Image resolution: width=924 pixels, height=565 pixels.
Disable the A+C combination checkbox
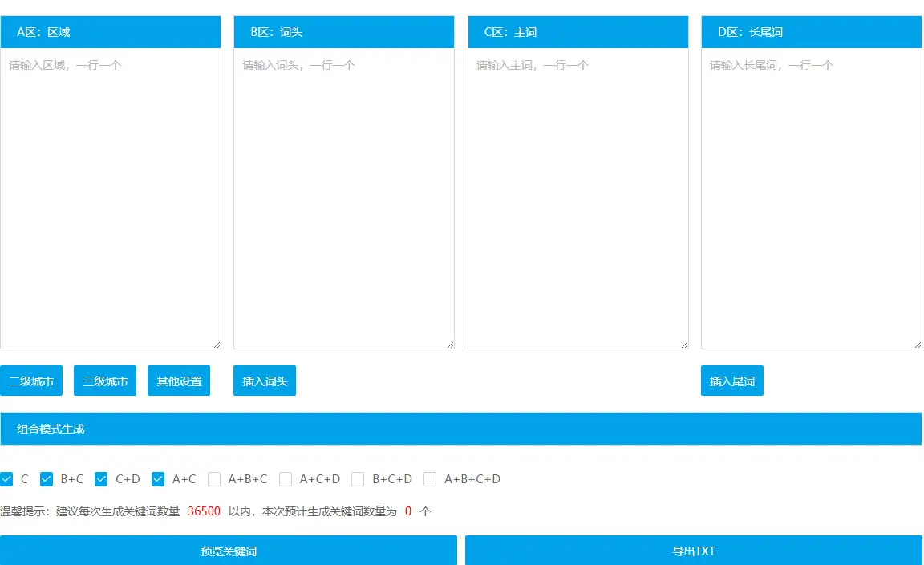coord(157,478)
